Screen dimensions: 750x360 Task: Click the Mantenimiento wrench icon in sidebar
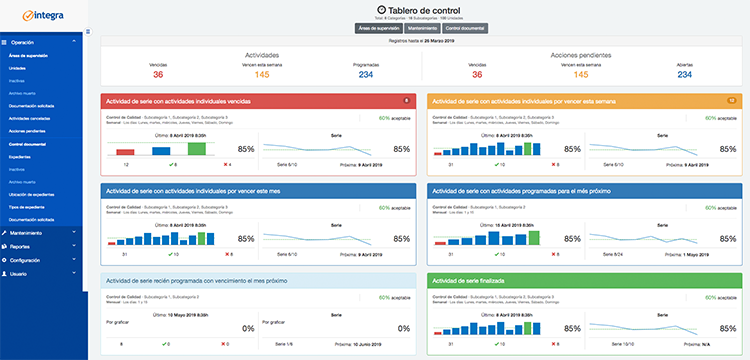coord(4,233)
